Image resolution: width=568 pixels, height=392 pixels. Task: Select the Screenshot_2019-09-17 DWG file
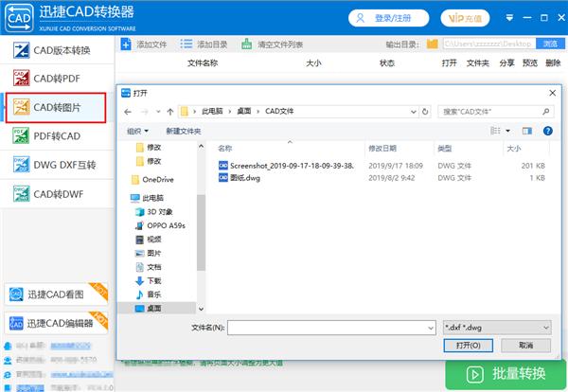click(x=286, y=166)
